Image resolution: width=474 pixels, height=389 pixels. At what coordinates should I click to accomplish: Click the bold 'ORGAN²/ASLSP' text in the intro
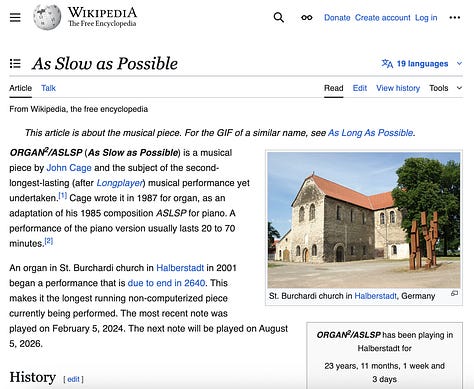coord(46,152)
